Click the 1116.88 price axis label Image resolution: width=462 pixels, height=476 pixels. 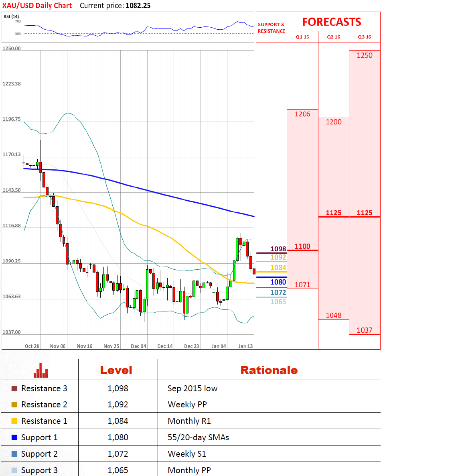[x=12, y=226]
